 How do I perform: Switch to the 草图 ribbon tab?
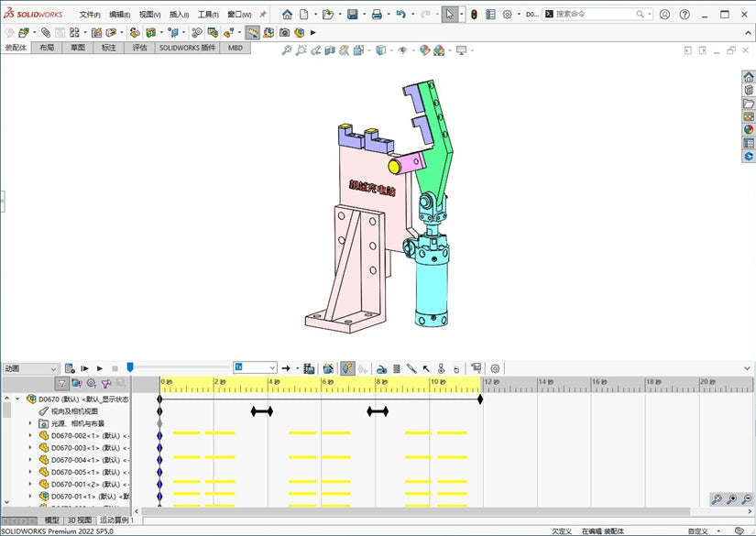[78, 48]
